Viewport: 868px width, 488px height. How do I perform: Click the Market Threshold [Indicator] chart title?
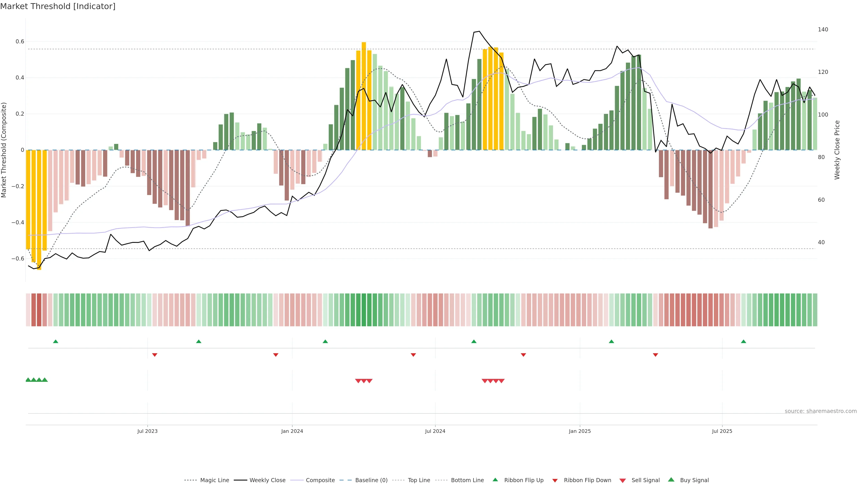pyautogui.click(x=58, y=6)
